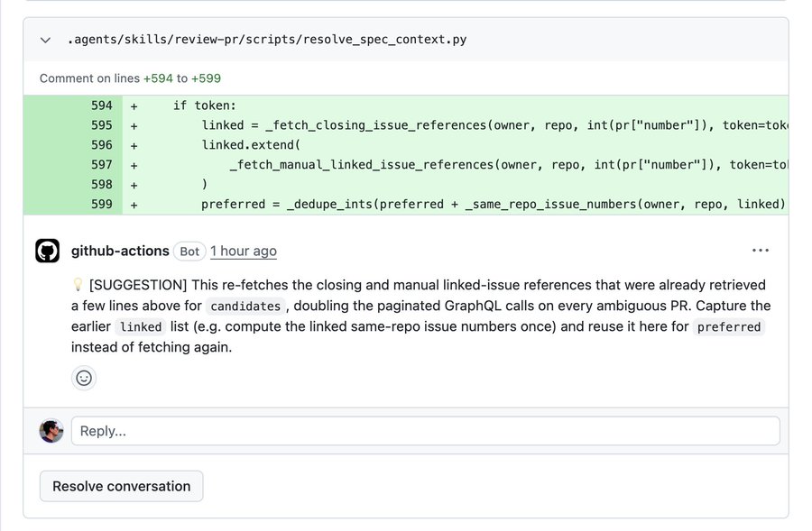Select the 'Comment on lines' header text
This screenshot has height=531, width=812.
89,78
